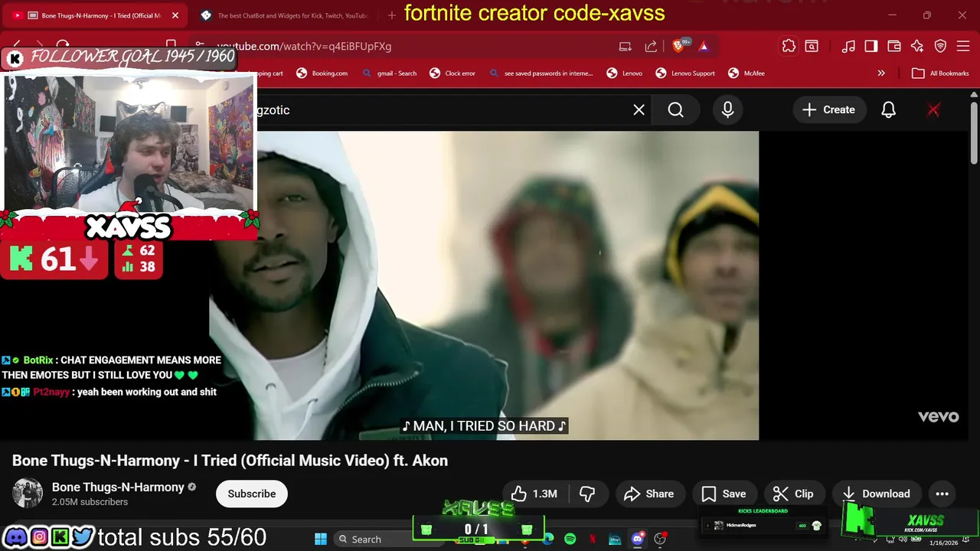The width and height of the screenshot is (980, 551).
Task: Click the channel avatar thumbnail
Action: (28, 493)
